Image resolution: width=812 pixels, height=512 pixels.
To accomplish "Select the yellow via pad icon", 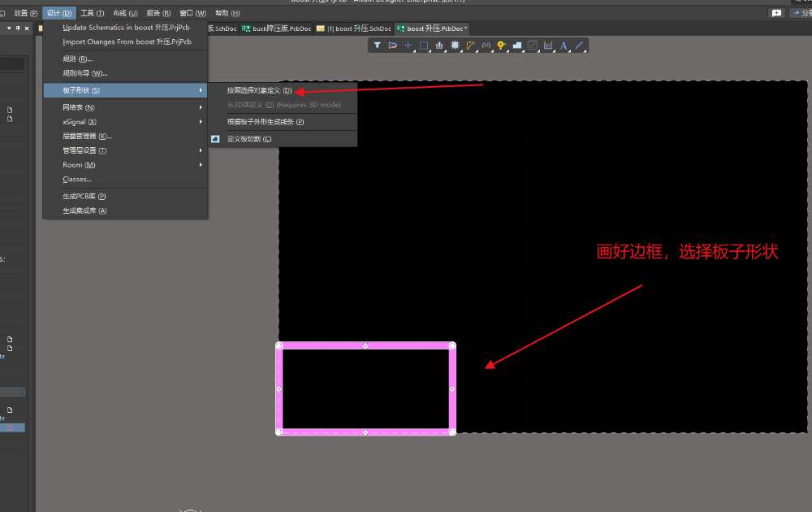I will point(501,46).
